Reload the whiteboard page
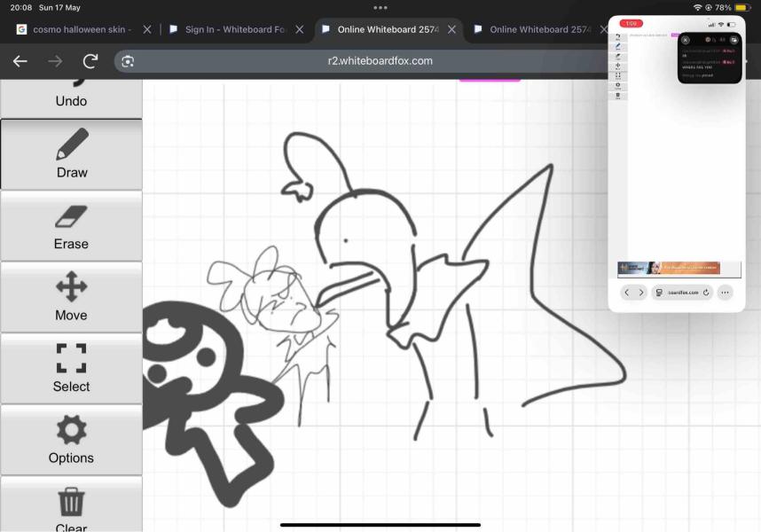The height and width of the screenshot is (532, 761). coord(90,61)
